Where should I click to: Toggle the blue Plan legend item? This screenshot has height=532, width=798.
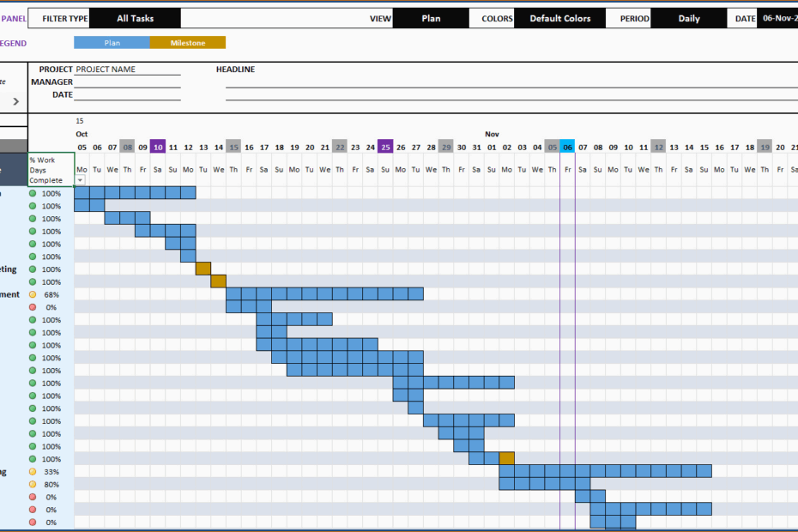[x=111, y=40]
